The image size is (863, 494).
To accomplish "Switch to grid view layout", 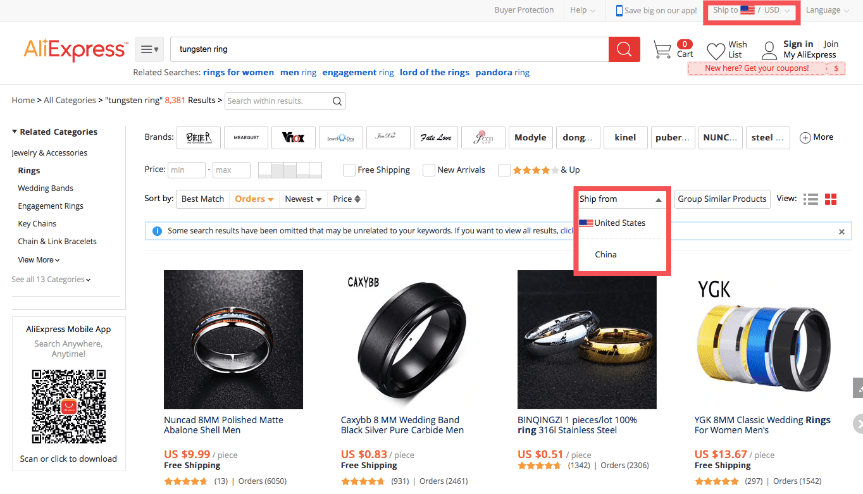I will pos(831,199).
